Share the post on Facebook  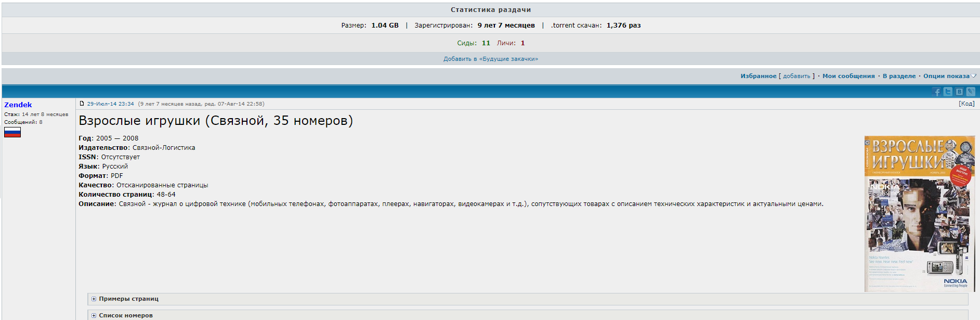coord(937,92)
